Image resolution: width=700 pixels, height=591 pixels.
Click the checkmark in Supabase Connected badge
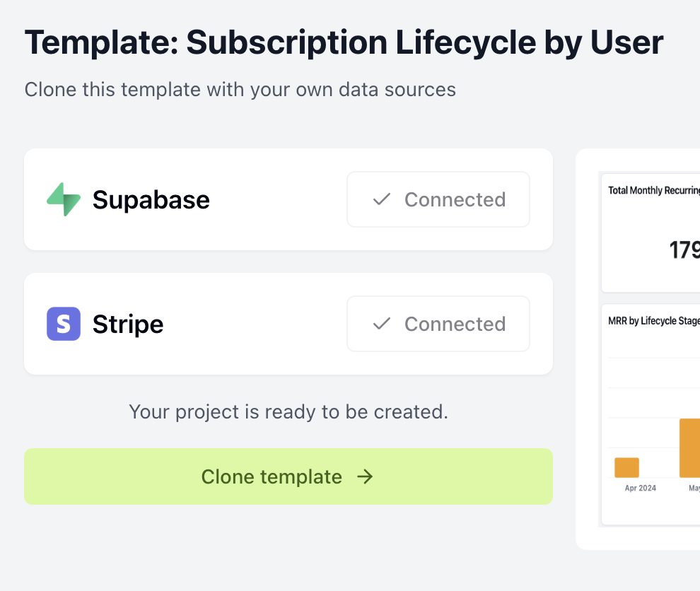pyautogui.click(x=381, y=199)
